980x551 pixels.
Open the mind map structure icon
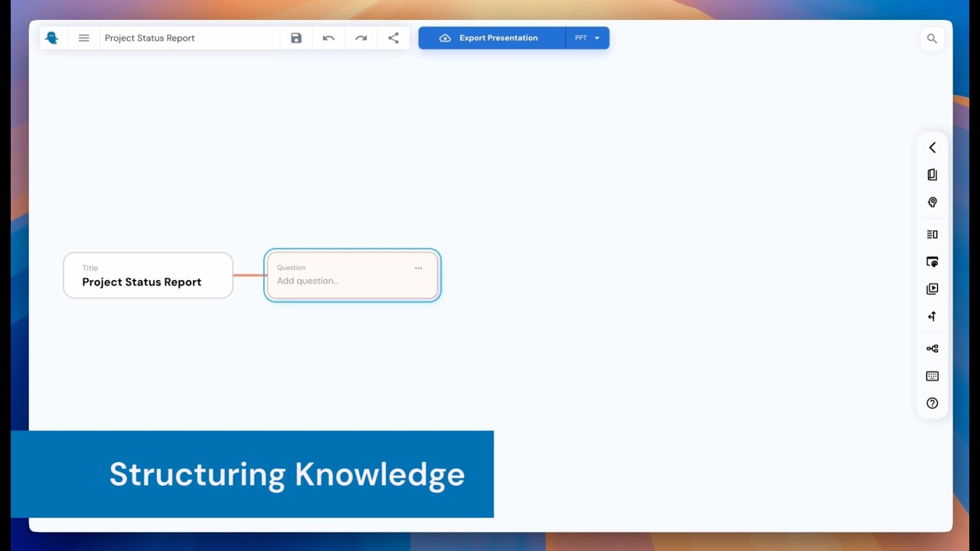click(932, 348)
